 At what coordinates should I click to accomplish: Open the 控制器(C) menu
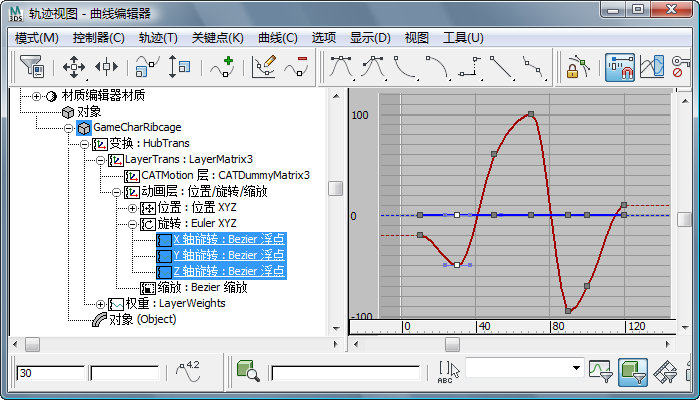click(99, 38)
